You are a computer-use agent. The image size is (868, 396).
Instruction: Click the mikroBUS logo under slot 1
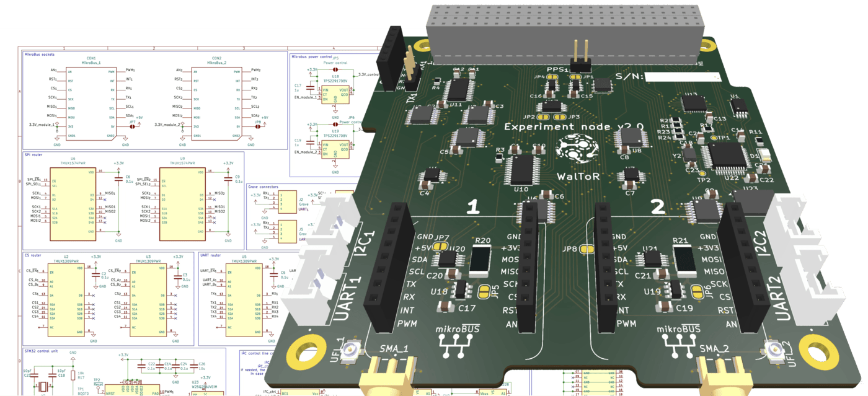pyautogui.click(x=458, y=341)
